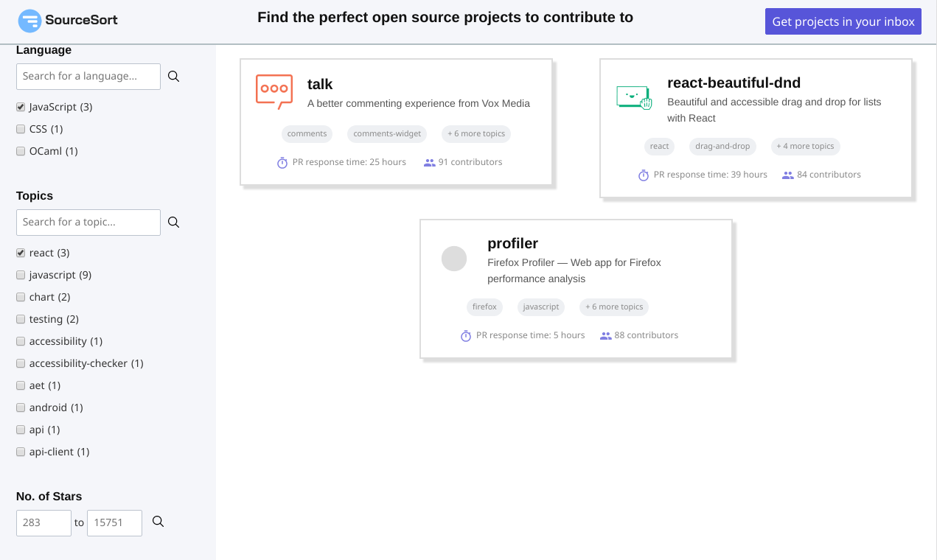This screenshot has width=937, height=560.
Task: Click the No. of Stars heading
Action: [x=49, y=497]
